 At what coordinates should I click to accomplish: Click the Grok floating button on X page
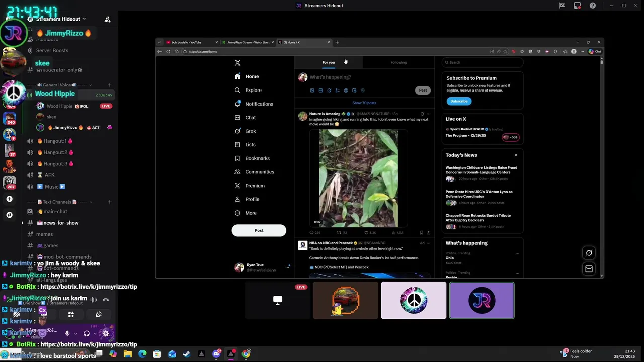(589, 253)
